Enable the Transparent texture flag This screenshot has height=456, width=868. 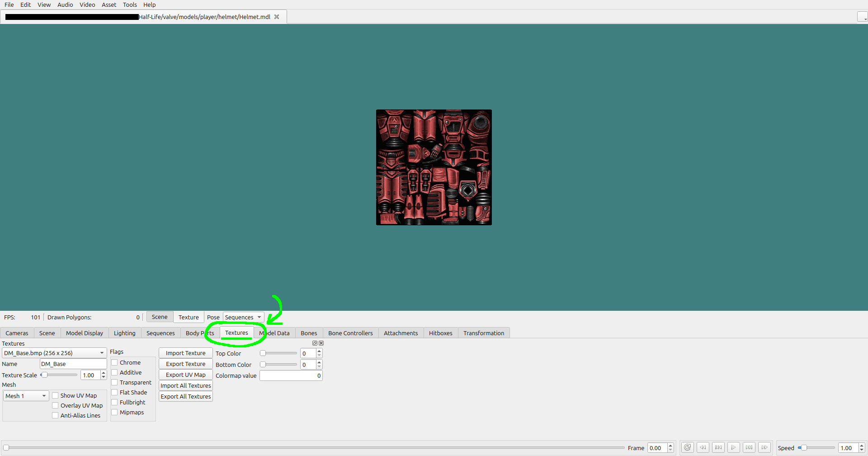[x=115, y=382]
